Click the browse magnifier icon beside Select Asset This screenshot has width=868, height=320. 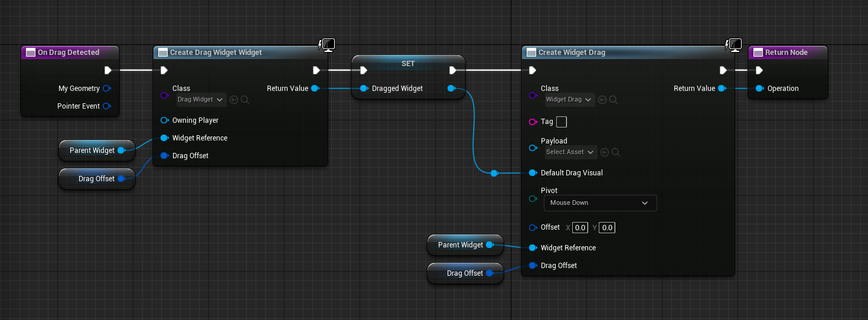pos(615,152)
